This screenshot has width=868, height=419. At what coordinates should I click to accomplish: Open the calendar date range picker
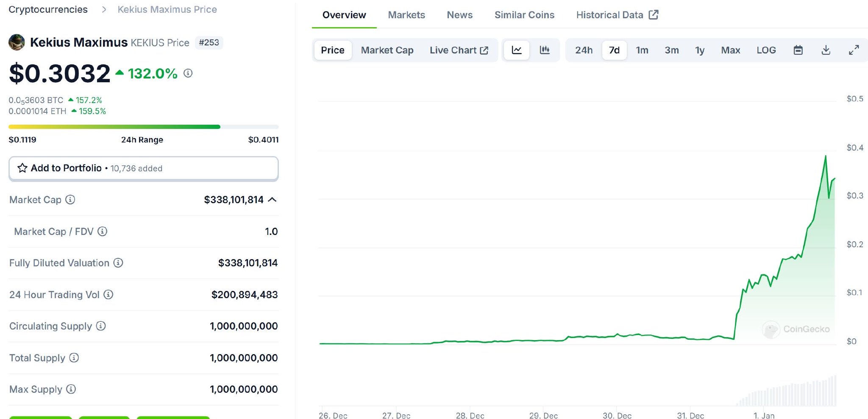(x=798, y=50)
